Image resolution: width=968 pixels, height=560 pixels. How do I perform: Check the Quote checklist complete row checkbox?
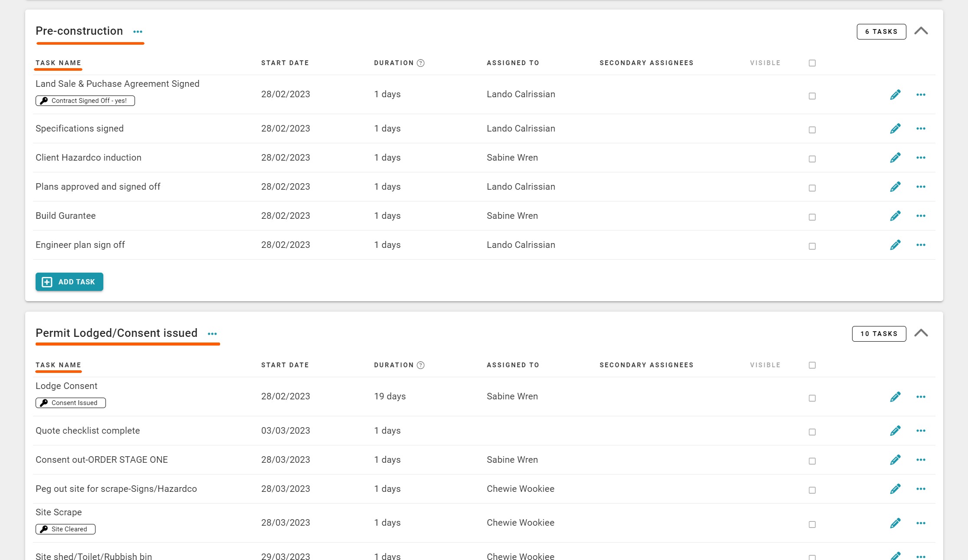(812, 432)
